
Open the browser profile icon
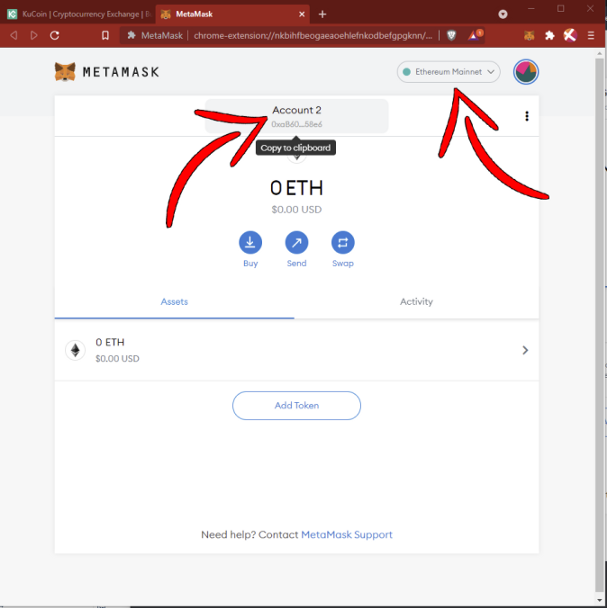570,36
